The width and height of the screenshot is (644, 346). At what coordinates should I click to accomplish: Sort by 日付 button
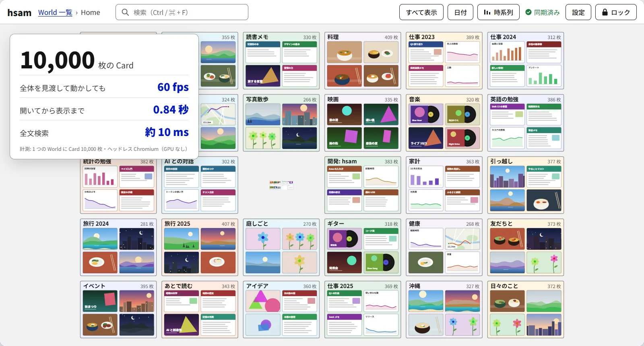click(460, 12)
